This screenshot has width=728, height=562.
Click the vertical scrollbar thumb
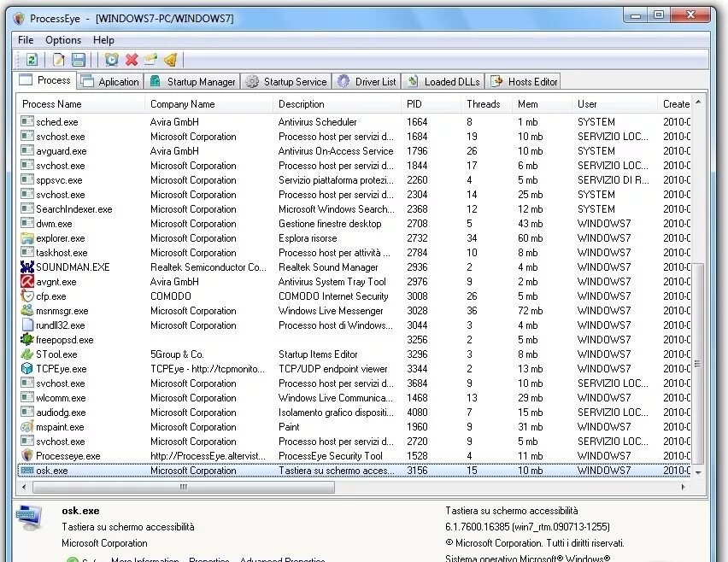point(698,363)
